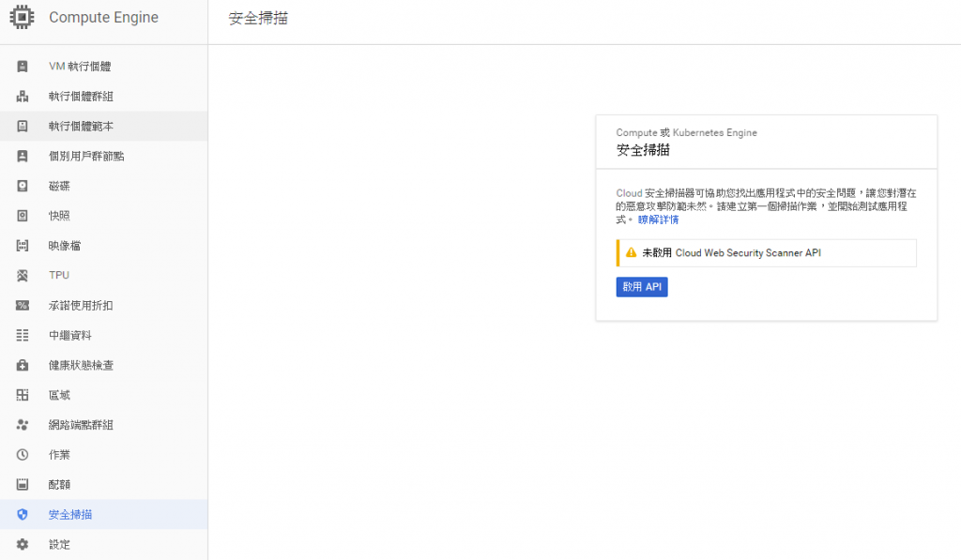Image resolution: width=961 pixels, height=560 pixels.
Task: Open 區域 in the sidebar
Action: tap(59, 395)
